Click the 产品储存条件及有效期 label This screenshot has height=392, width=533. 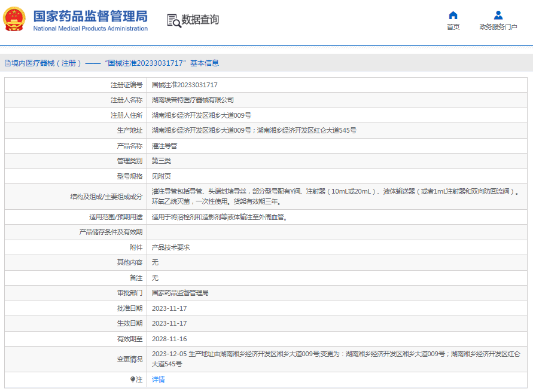coord(111,232)
